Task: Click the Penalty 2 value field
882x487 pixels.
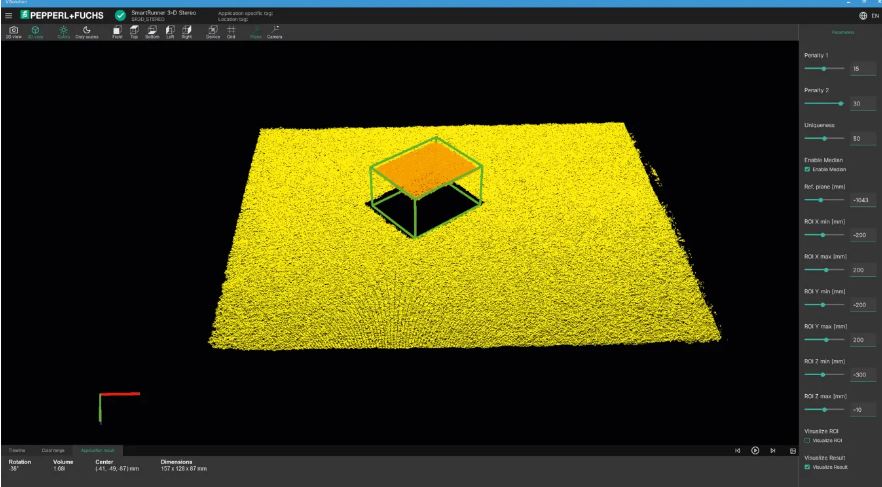Action: [862, 103]
